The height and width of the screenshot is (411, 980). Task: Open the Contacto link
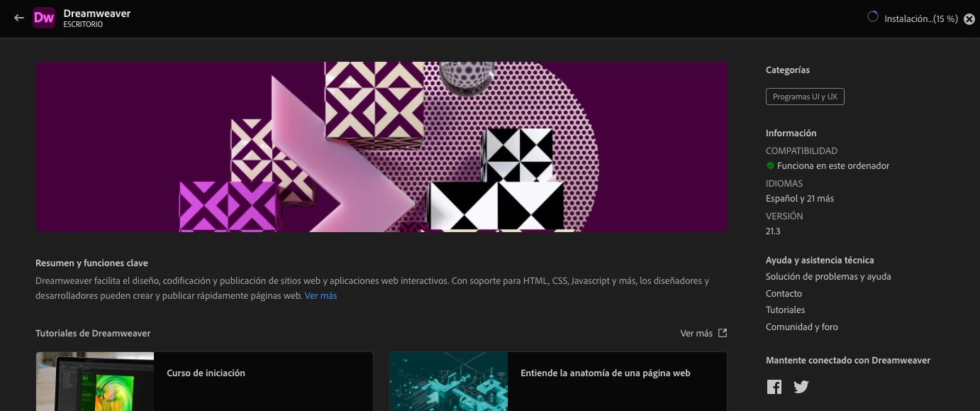pos(784,294)
